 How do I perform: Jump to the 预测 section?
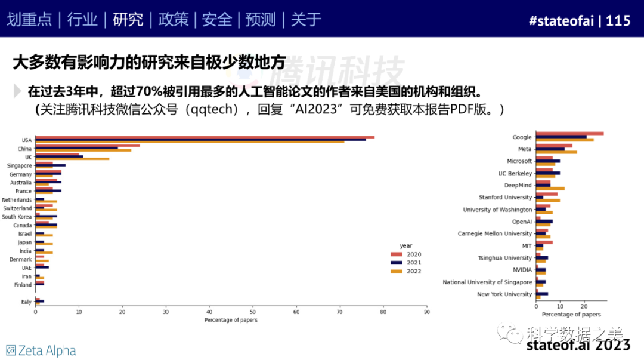(261, 20)
